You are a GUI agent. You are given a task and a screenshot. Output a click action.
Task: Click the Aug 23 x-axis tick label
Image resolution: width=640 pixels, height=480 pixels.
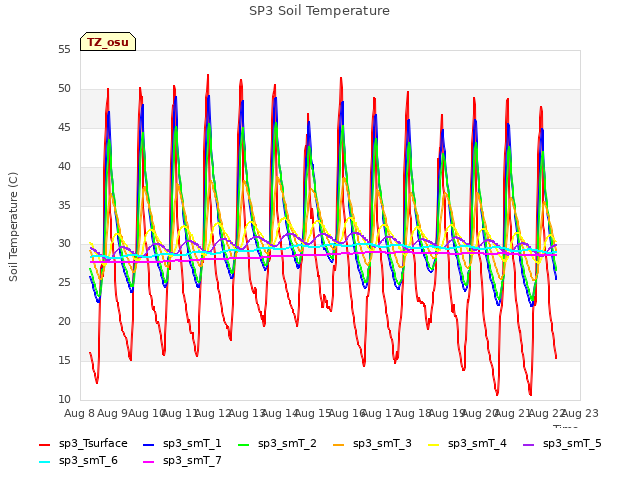pos(580,413)
